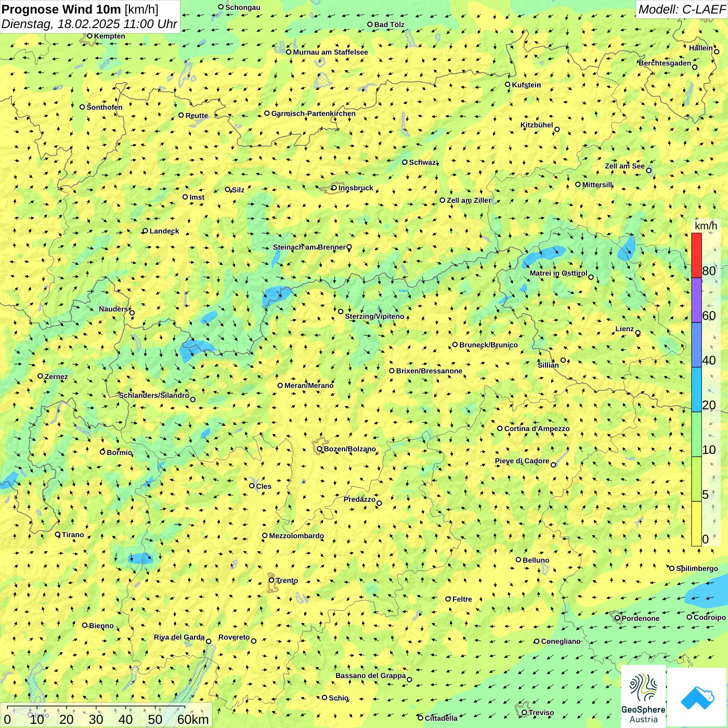This screenshot has height=728, width=728.
Task: Click the 'Bassano del Grappa' label
Action: coord(371,675)
